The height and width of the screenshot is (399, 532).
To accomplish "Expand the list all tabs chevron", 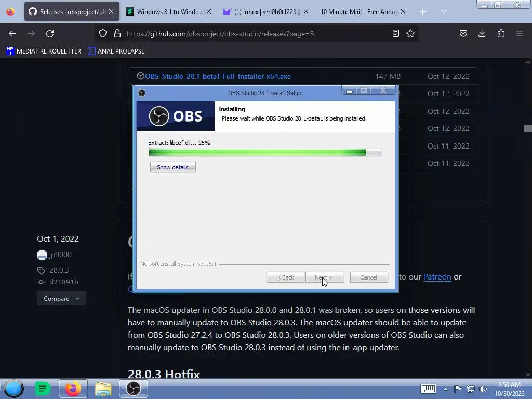I will point(444,12).
